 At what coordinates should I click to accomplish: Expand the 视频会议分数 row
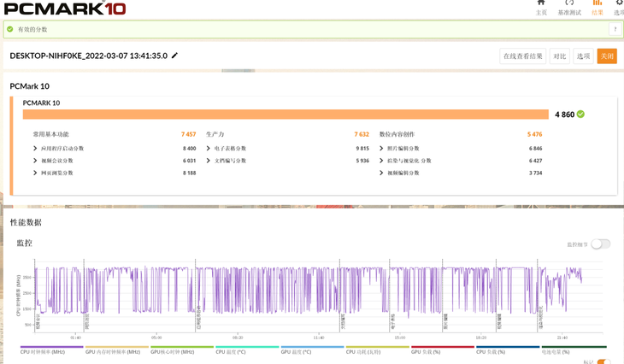35,161
